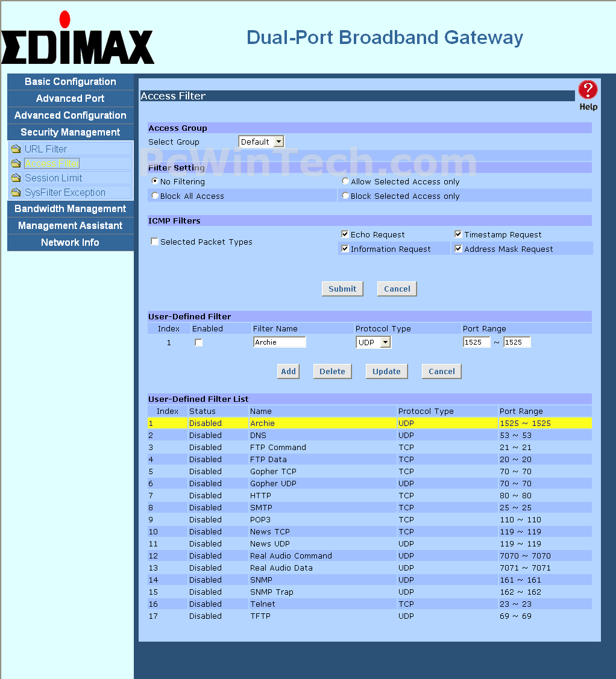Image resolution: width=616 pixels, height=679 pixels.
Task: Click the folder icon beside Session Limit
Action: pos(16,178)
